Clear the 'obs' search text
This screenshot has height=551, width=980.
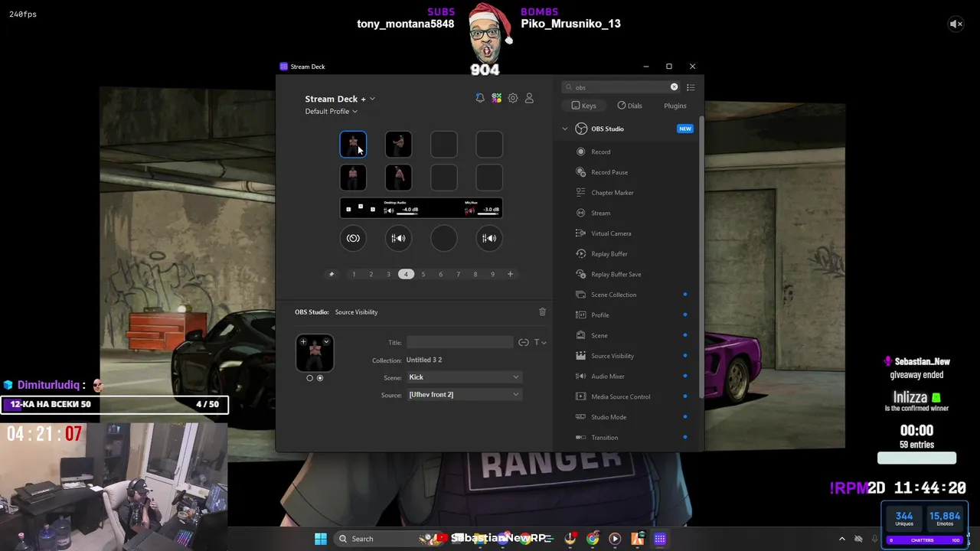pos(674,87)
